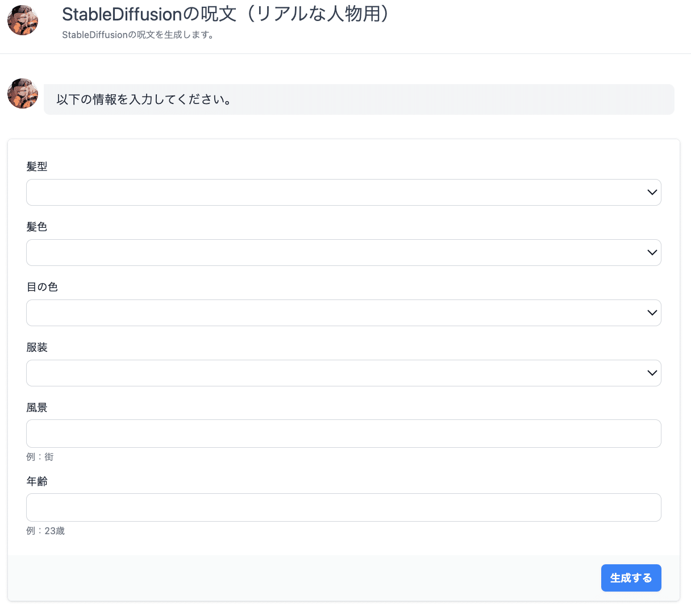Focus the 年齢 text field
The image size is (691, 616).
click(x=343, y=507)
